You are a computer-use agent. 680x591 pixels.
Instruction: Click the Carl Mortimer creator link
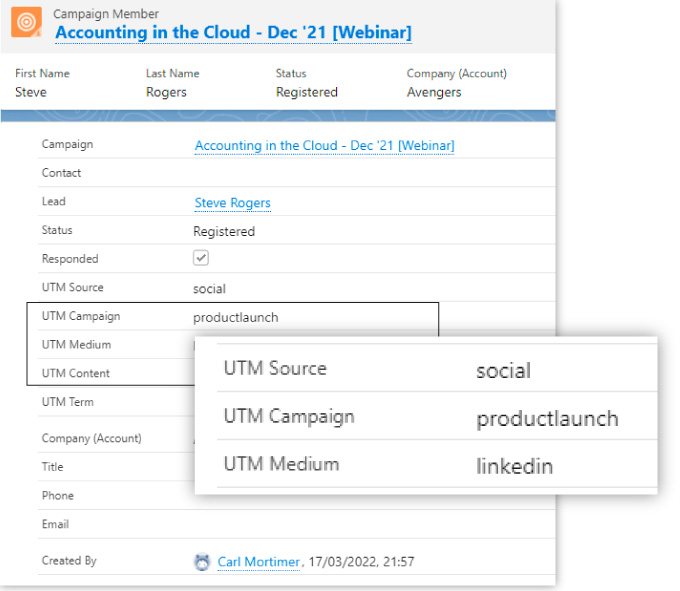258,562
